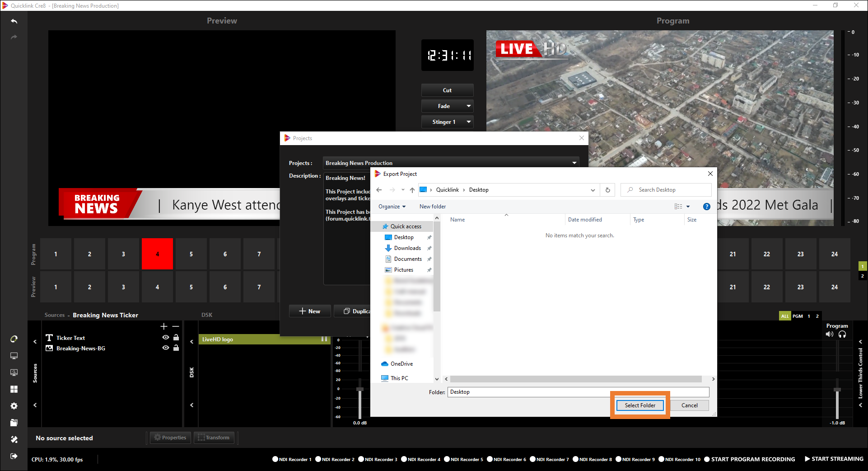
Task: Click the Cut transition button
Action: tap(447, 90)
